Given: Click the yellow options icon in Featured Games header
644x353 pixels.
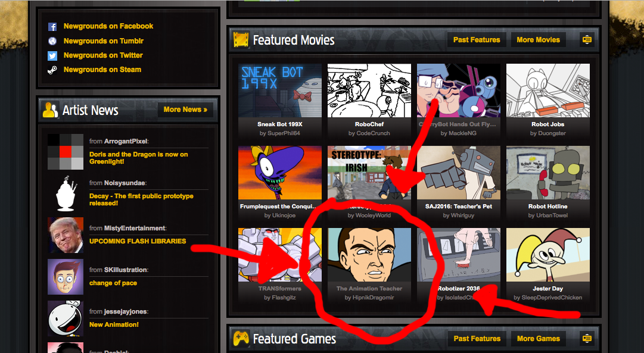Looking at the screenshot, I should [x=587, y=339].
